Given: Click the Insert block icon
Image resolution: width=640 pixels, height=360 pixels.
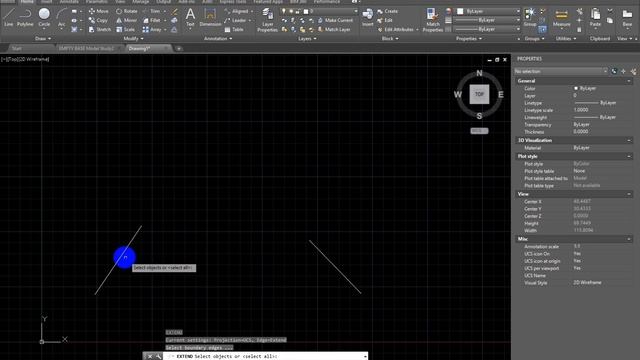Looking at the screenshot, I should 367,18.
